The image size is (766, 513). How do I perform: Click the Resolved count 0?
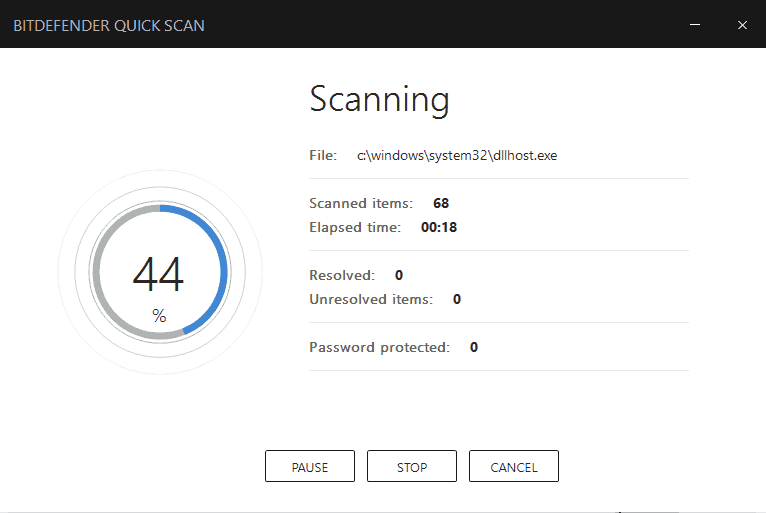click(x=399, y=275)
